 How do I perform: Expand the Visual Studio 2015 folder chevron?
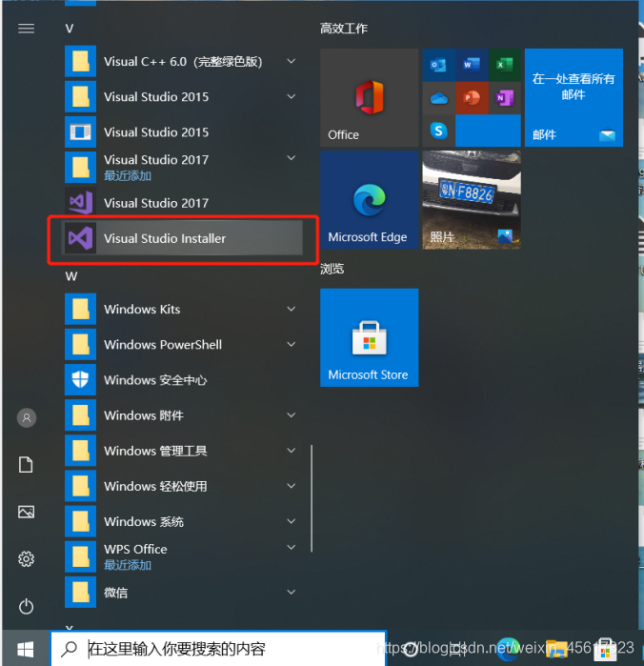click(x=291, y=96)
